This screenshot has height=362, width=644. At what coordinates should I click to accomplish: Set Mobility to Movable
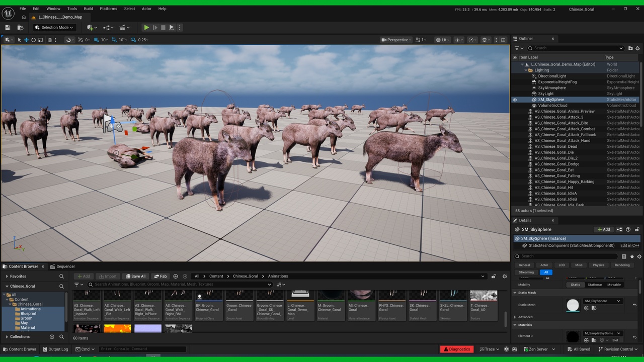point(614,285)
